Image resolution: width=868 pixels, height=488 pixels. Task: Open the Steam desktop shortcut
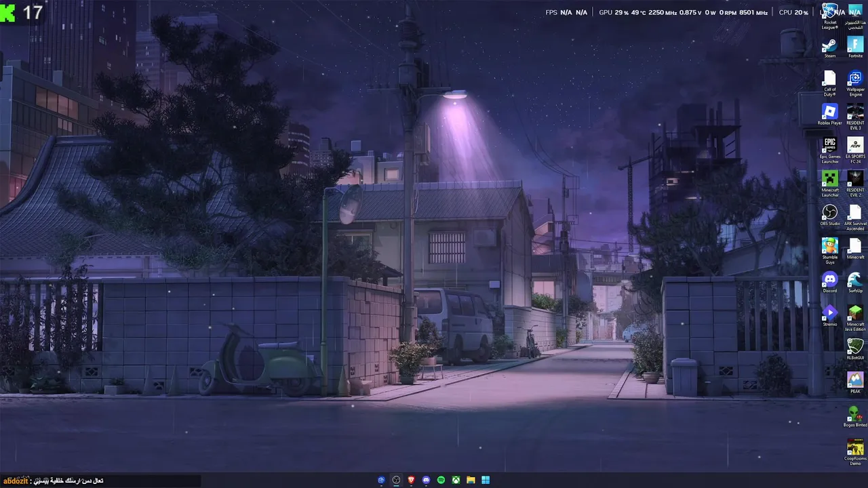click(x=830, y=49)
